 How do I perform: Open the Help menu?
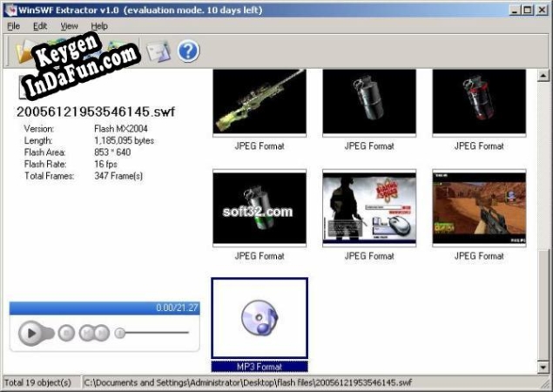pos(99,26)
